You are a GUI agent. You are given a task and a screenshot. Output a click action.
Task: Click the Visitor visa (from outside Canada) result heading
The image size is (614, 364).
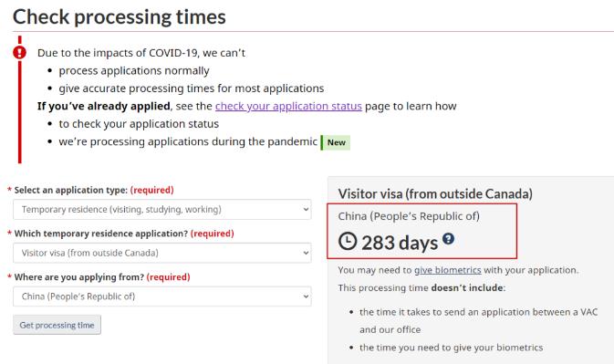point(435,193)
